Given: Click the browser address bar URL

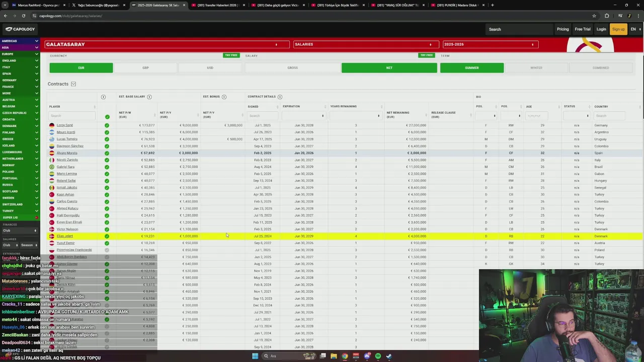Looking at the screenshot, I should pos(70,16).
